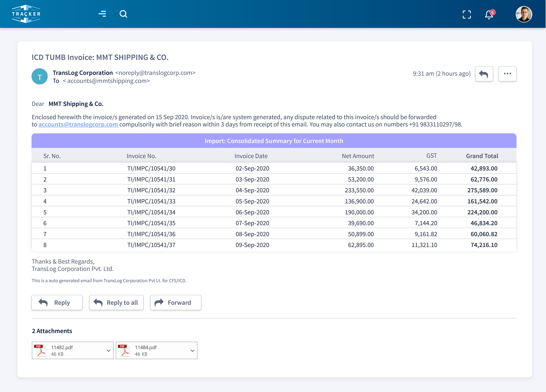Click the Reply button
This screenshot has width=546, height=392.
[57, 302]
